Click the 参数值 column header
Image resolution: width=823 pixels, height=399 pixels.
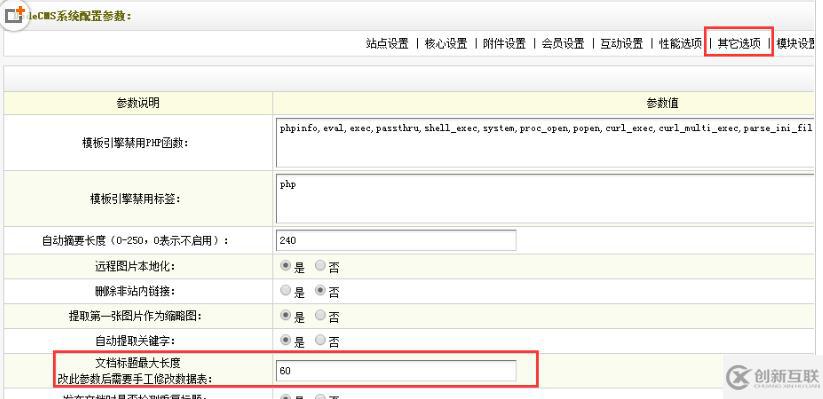click(662, 103)
